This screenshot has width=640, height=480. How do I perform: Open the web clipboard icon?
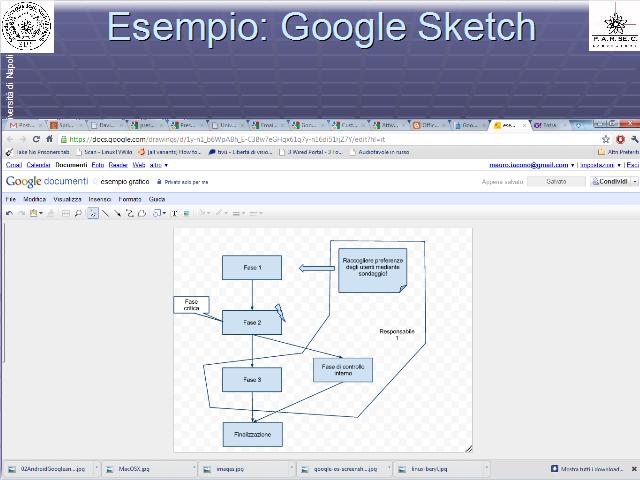click(33, 213)
